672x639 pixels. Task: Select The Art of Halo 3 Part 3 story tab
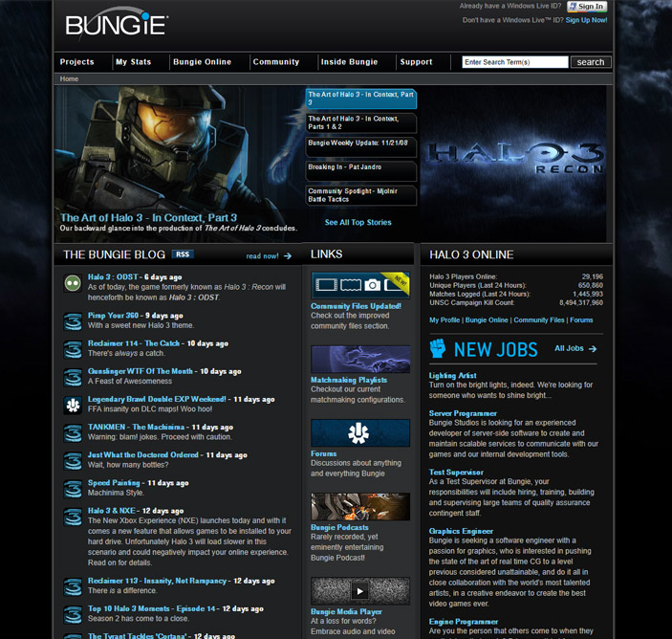(361, 99)
